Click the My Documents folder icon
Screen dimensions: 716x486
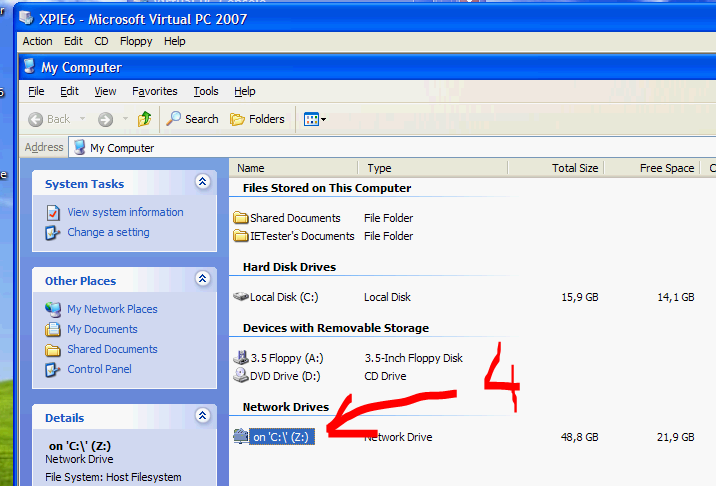[53, 329]
